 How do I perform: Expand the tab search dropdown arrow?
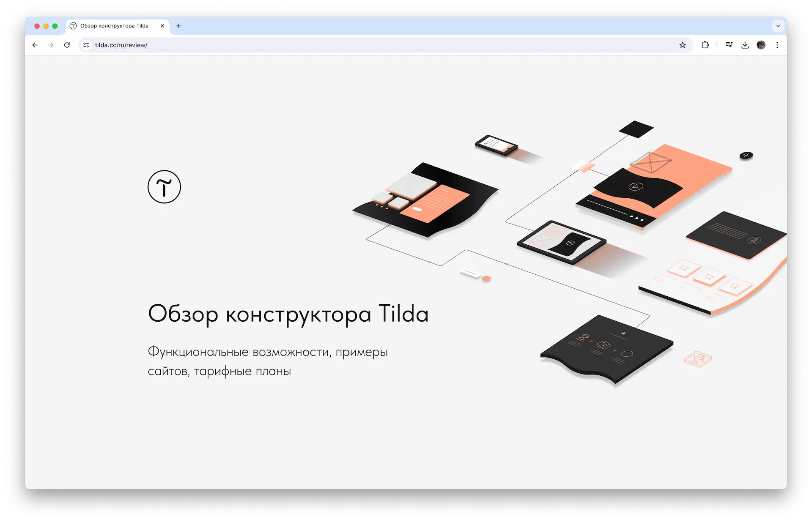pos(778,26)
